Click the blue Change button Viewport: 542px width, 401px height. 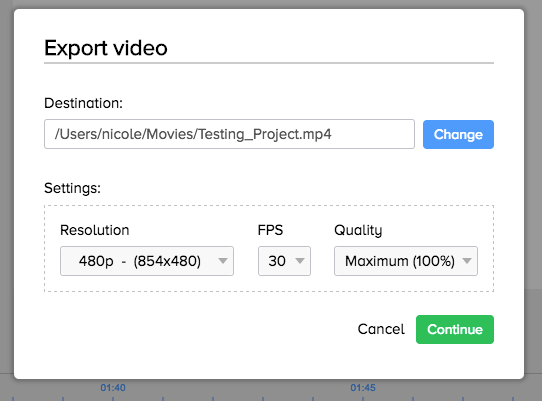click(x=458, y=134)
